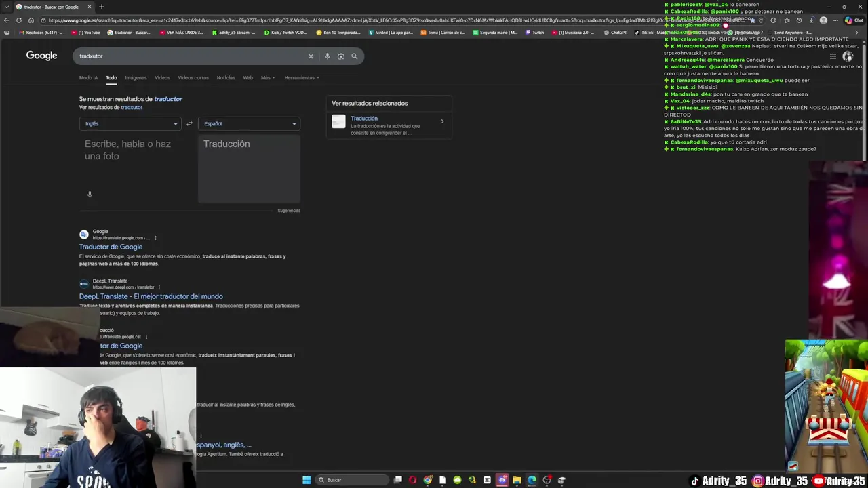Select the Todo results tab
868x488 pixels.
(111, 77)
